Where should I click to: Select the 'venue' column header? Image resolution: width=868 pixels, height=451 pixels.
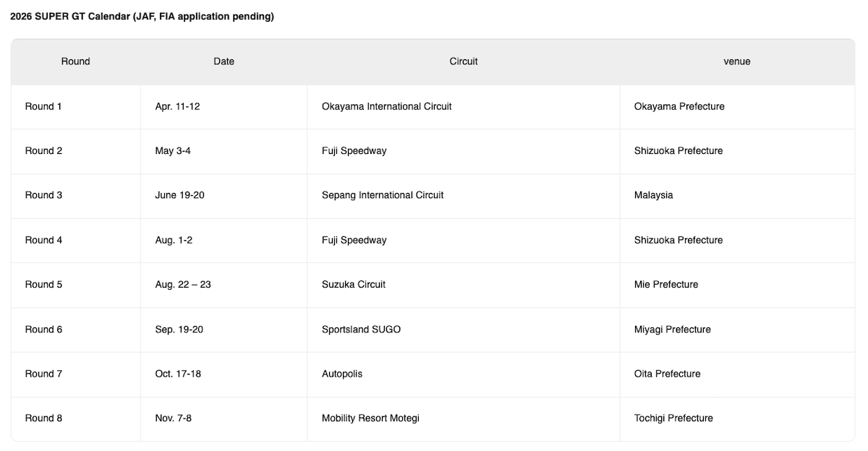[737, 61]
